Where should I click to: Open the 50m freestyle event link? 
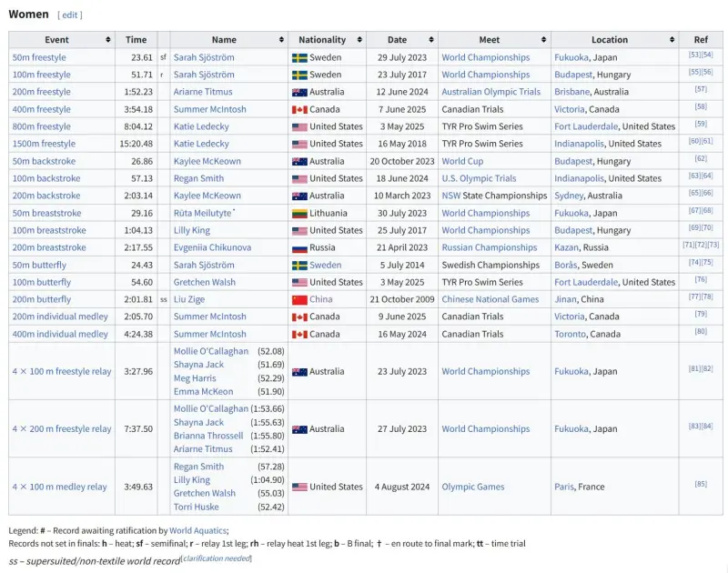(x=39, y=57)
